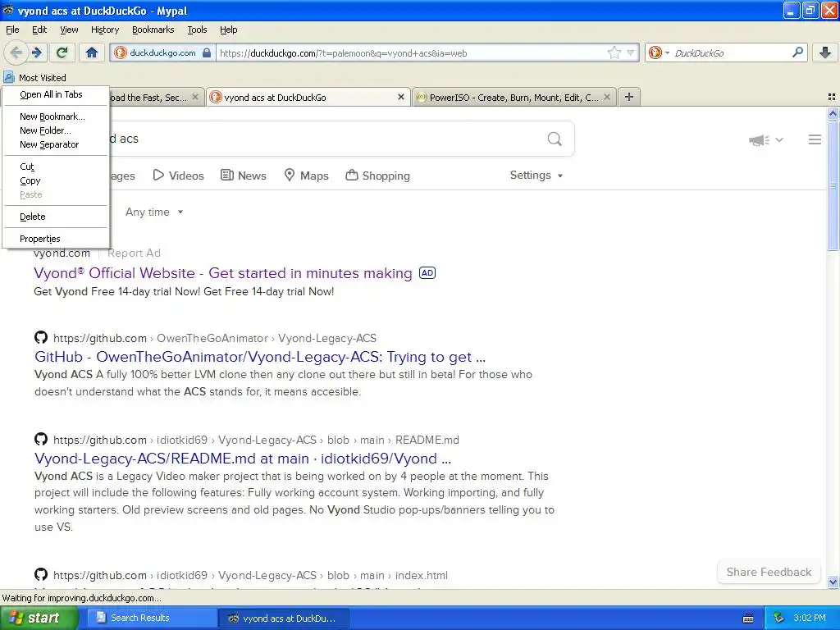Click the Share Feedback button

pos(769,572)
